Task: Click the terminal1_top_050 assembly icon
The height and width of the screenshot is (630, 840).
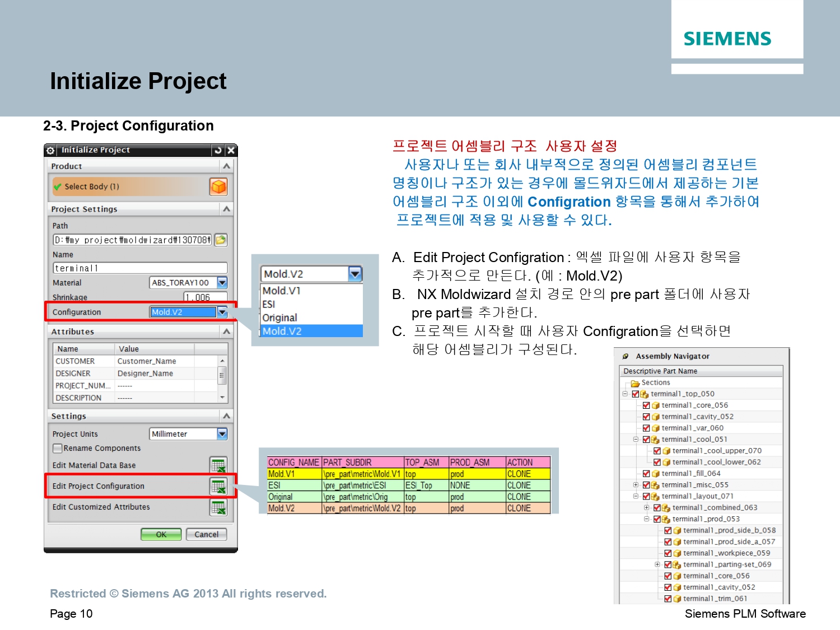Action: (x=645, y=394)
